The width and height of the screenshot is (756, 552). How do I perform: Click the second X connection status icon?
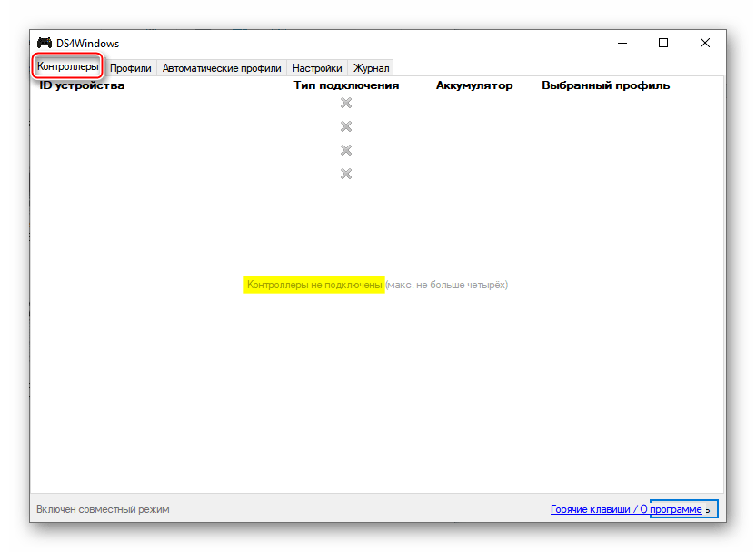point(346,126)
